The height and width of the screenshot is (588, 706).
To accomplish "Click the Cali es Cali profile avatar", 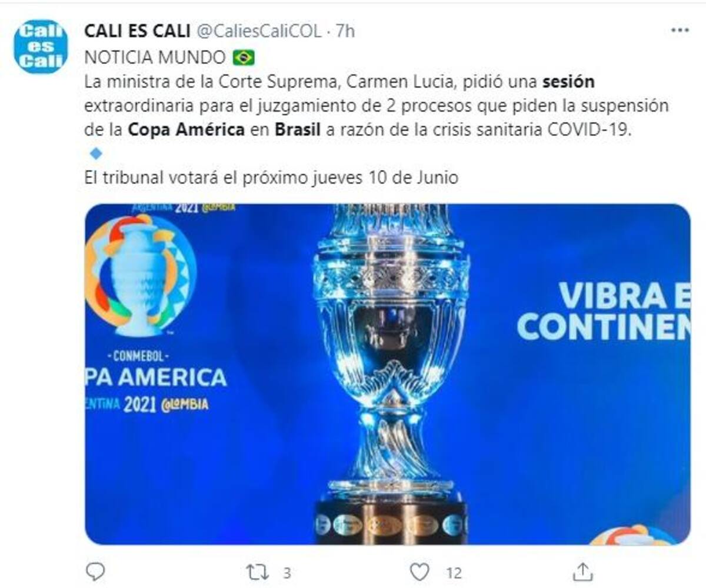I will (41, 46).
